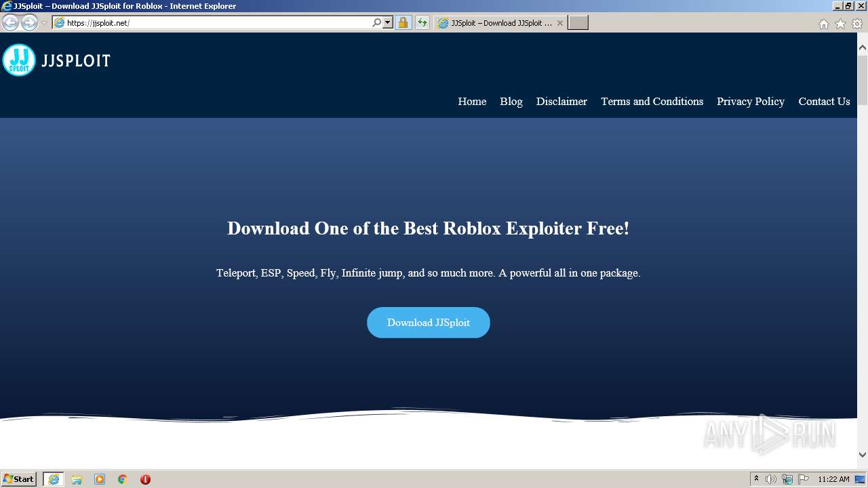Open the Windows Start menu

(19, 479)
